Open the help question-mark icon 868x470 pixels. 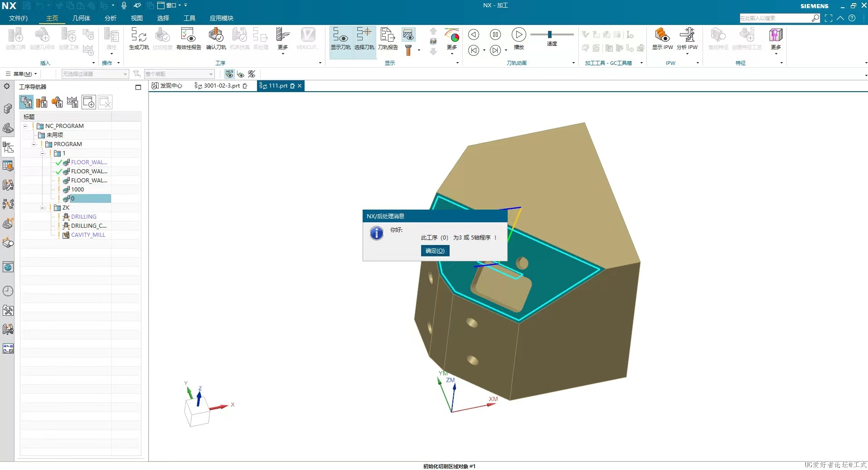pos(852,18)
